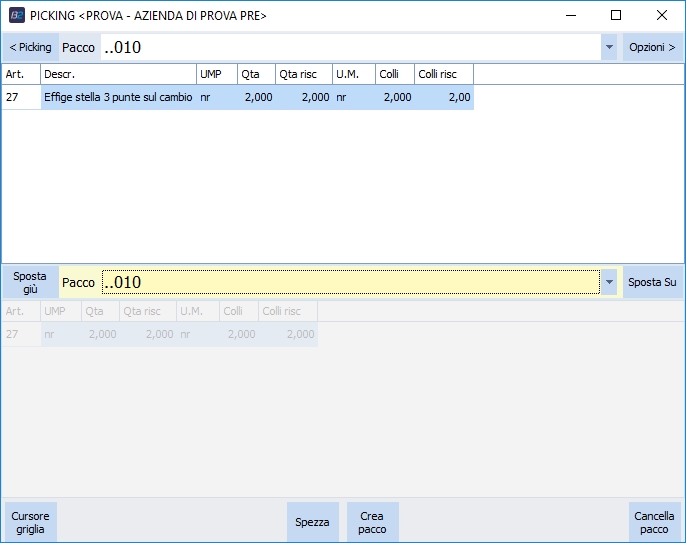Click the Sposta giù button
The image size is (686, 543).
pos(30,282)
